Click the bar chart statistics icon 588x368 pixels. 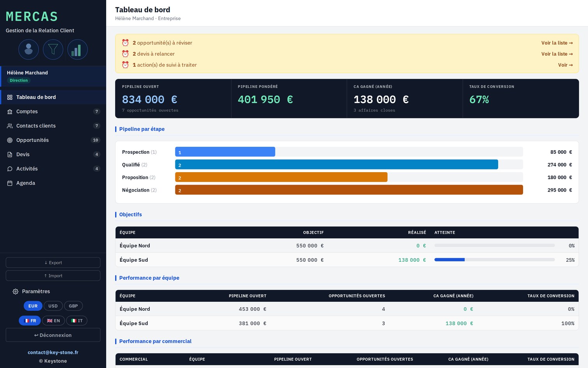(x=77, y=49)
